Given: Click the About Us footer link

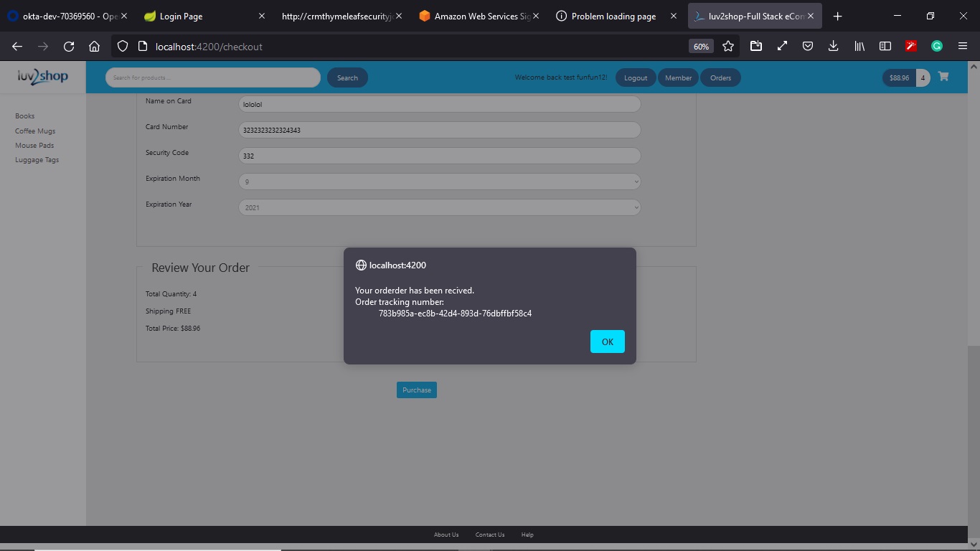Looking at the screenshot, I should [x=446, y=534].
